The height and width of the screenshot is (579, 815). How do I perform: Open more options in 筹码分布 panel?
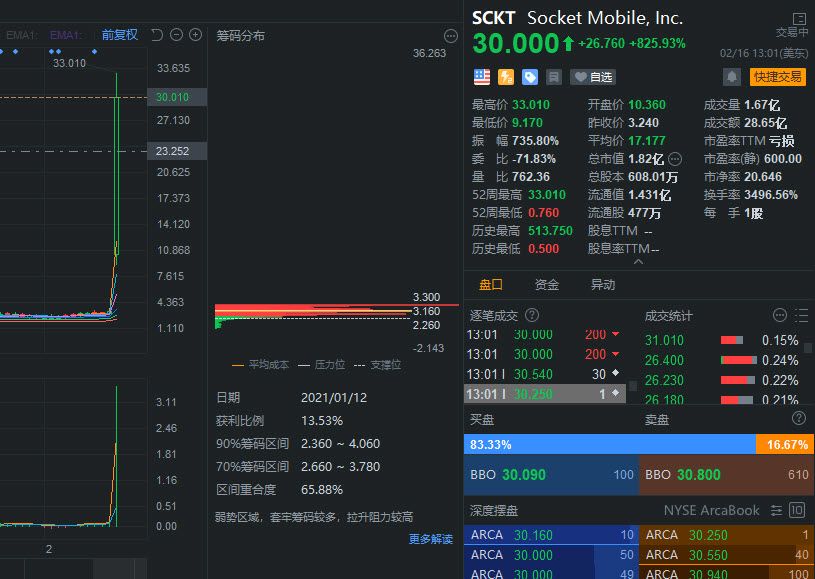[451, 36]
